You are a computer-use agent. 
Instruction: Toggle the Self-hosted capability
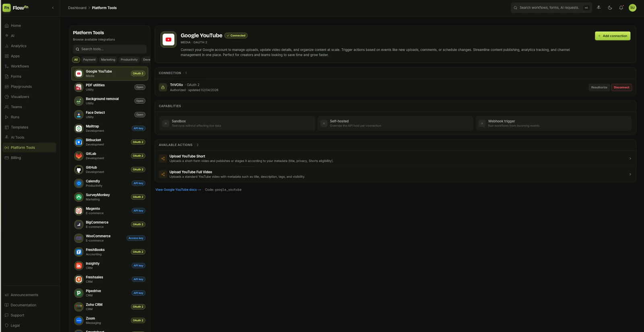tap(395, 123)
